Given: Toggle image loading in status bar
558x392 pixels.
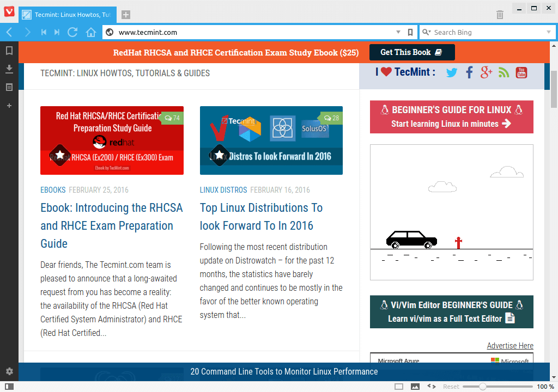Looking at the screenshot, I should 415,387.
